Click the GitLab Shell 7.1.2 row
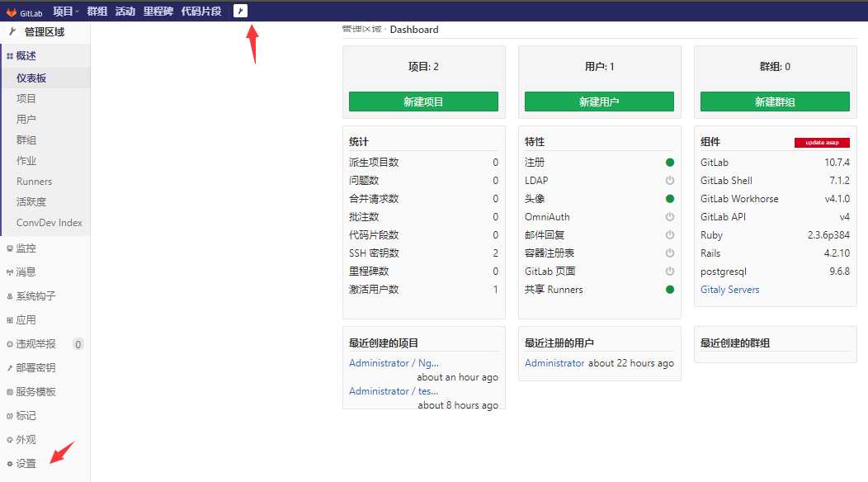Screen dimensions: 868x482 775,181
